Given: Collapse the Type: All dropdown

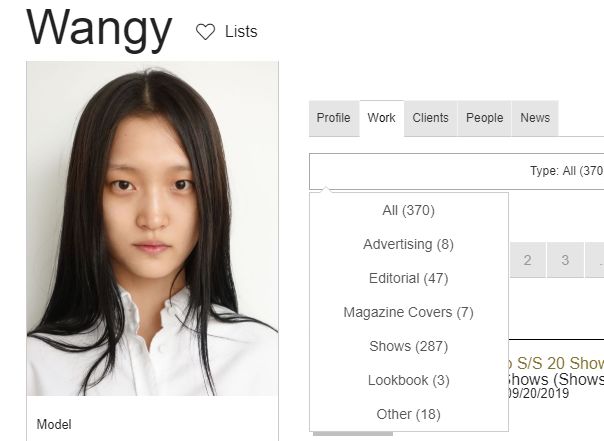Looking at the screenshot, I should tap(456, 171).
